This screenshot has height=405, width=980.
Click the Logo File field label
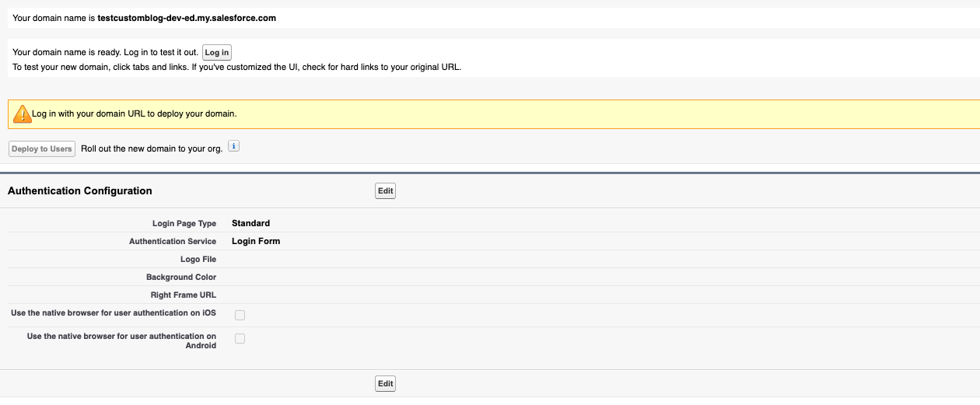click(x=198, y=260)
